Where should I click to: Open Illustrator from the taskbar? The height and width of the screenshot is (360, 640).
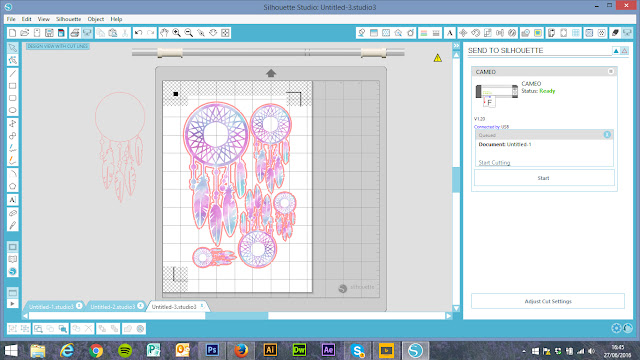pos(270,350)
